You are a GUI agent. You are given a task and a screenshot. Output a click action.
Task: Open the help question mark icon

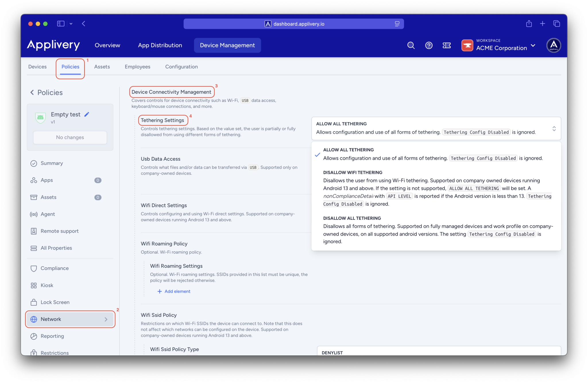[429, 45]
